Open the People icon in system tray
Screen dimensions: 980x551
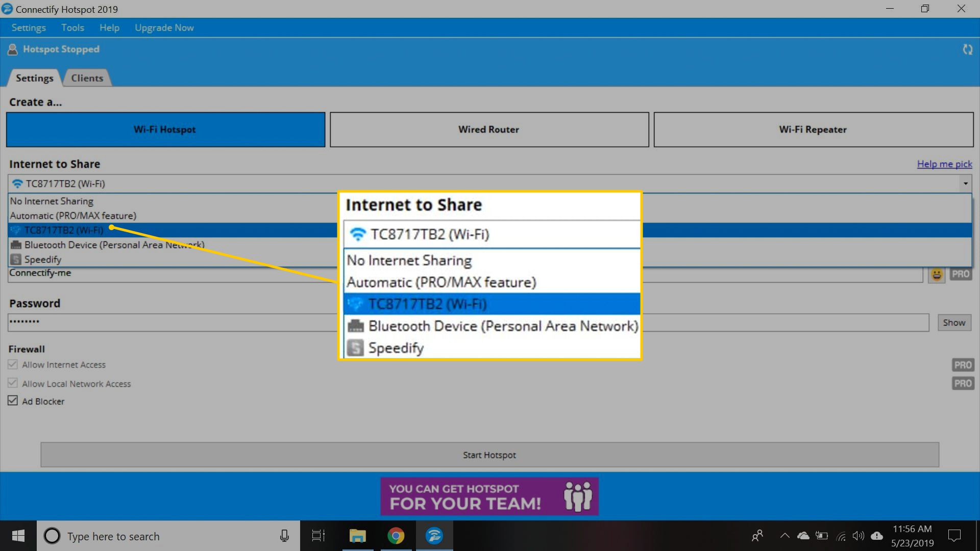(757, 536)
